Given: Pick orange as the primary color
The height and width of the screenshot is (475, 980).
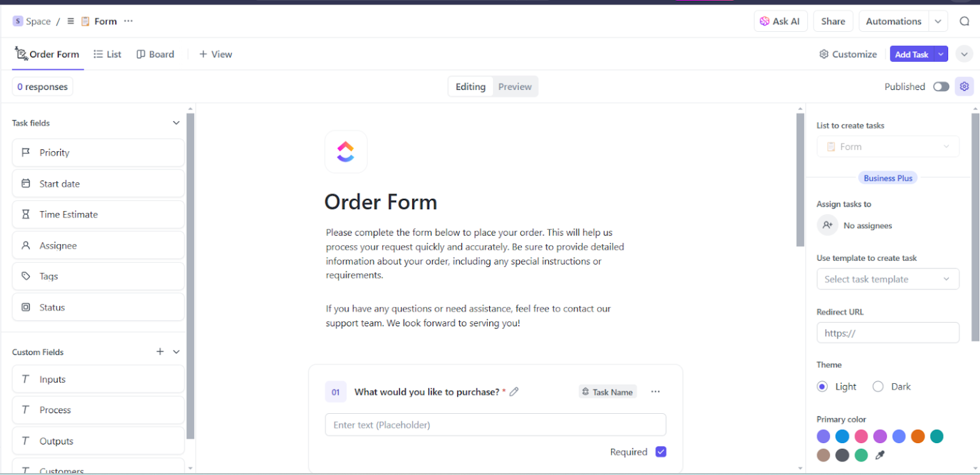Looking at the screenshot, I should click(917, 436).
